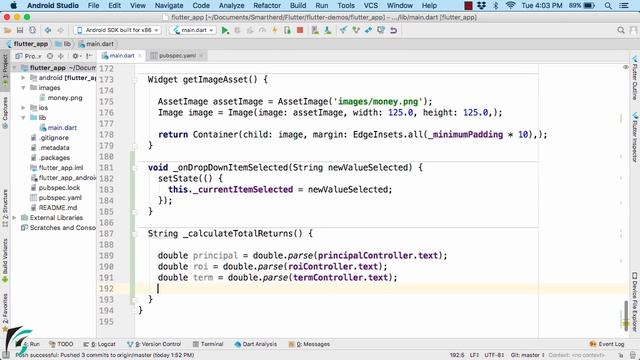Screen dimensions: 640x360
Task: Expand the android folder arrow
Action: (x=23, y=78)
